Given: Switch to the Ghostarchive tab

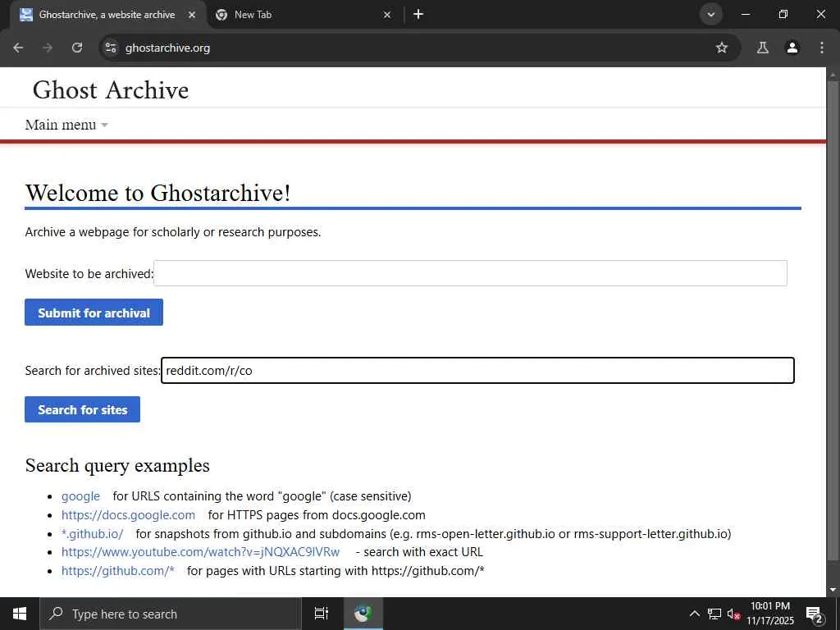Looking at the screenshot, I should (x=107, y=15).
